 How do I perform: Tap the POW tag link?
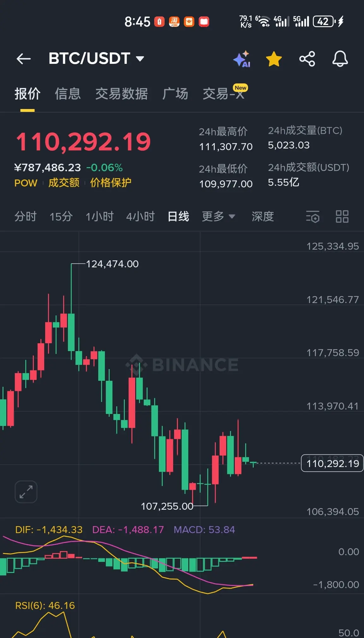point(26,183)
